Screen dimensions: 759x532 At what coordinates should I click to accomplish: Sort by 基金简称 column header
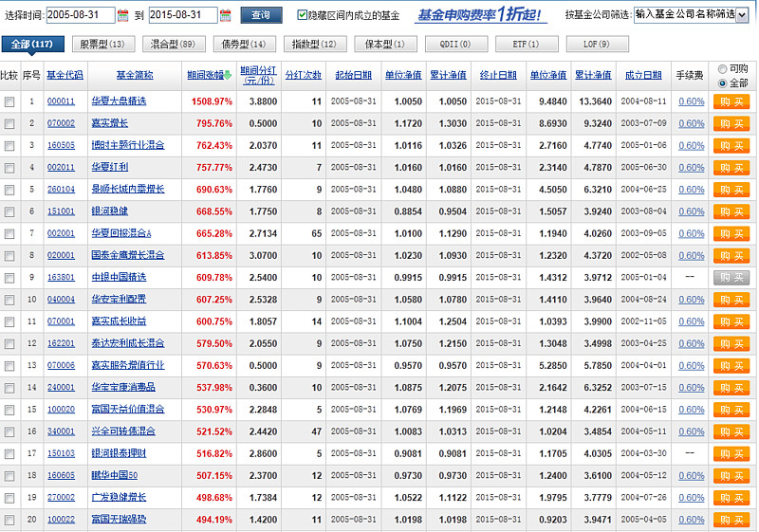click(135, 75)
